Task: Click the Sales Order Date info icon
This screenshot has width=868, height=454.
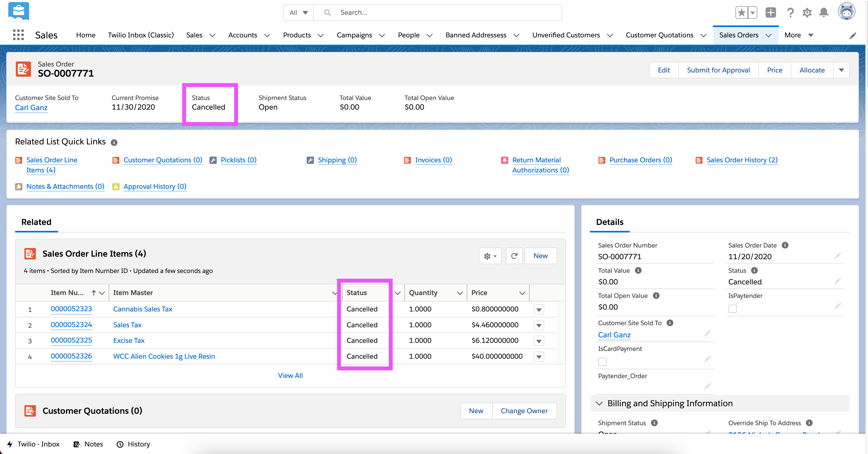Action: 785,245
